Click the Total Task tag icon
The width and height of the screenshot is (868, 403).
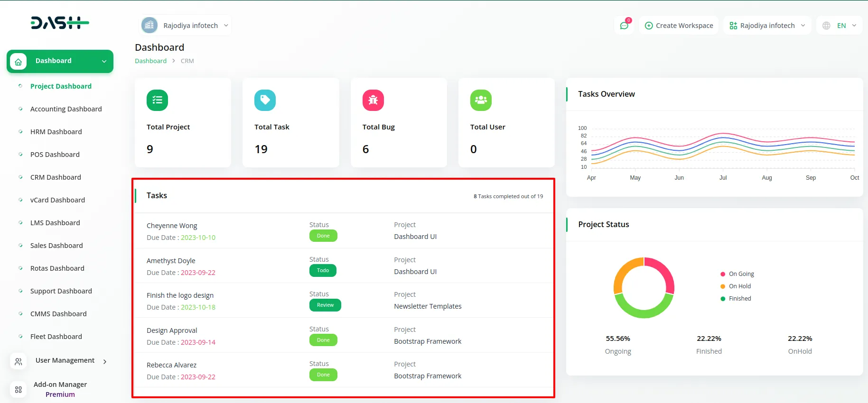click(x=265, y=100)
